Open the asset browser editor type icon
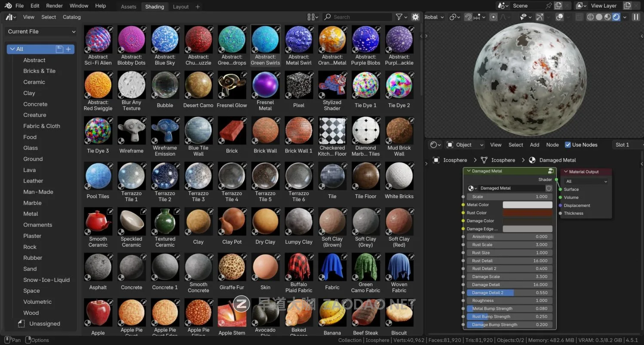The image size is (644, 345). [x=10, y=17]
